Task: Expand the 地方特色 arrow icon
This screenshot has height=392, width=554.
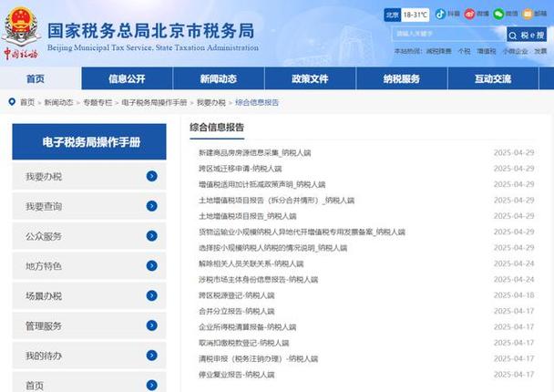Action: pyautogui.click(x=152, y=265)
